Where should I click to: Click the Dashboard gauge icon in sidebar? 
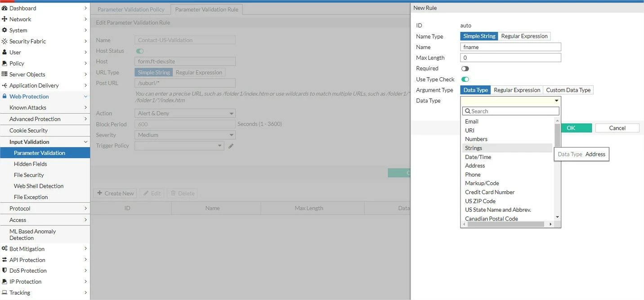tap(4, 8)
